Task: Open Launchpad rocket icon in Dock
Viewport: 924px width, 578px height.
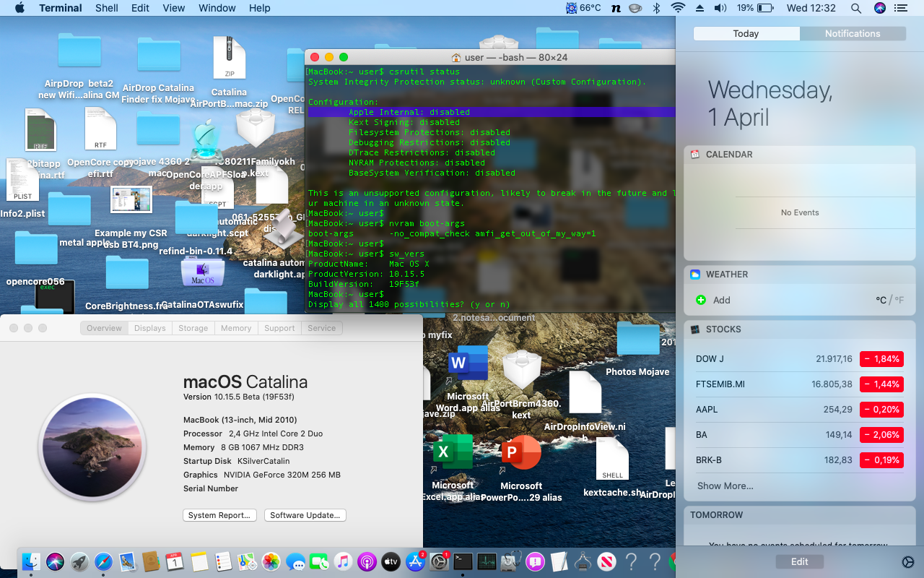Action: click(79, 561)
